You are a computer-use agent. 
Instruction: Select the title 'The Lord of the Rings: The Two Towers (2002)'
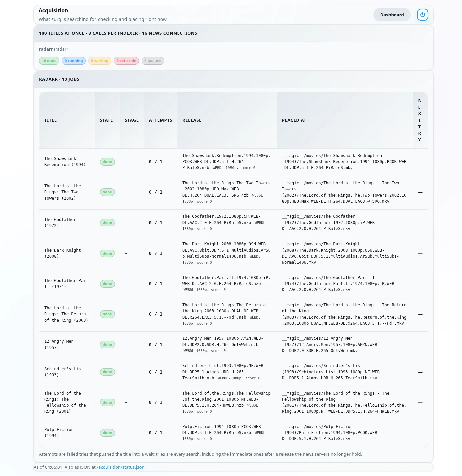[x=63, y=192]
